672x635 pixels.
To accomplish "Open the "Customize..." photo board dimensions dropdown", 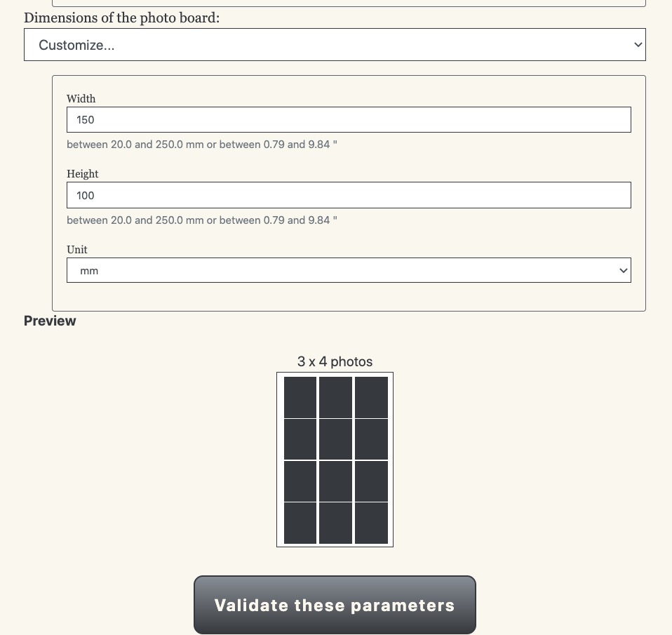I will pos(335,45).
